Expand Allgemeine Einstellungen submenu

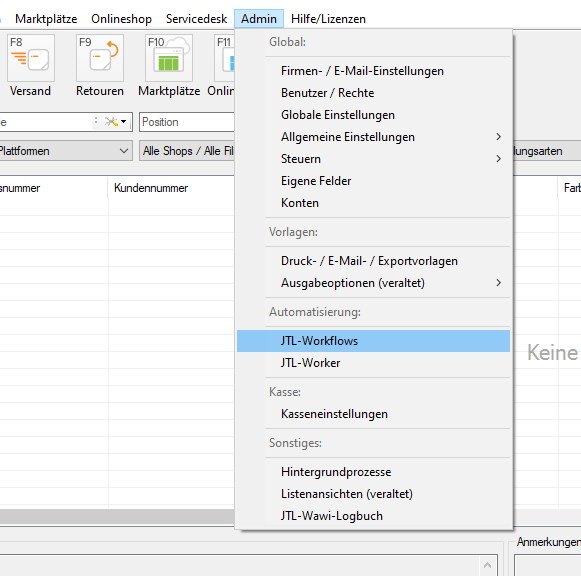tap(374, 137)
